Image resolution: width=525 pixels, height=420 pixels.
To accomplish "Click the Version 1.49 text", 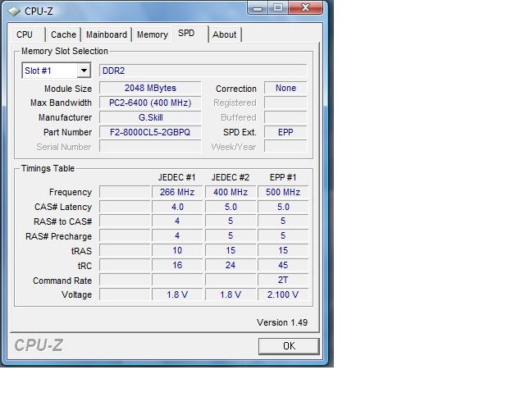I will [282, 322].
